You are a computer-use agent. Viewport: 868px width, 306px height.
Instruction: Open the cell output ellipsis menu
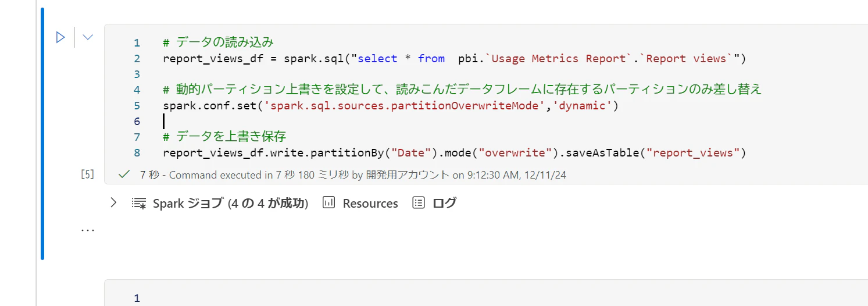click(88, 230)
